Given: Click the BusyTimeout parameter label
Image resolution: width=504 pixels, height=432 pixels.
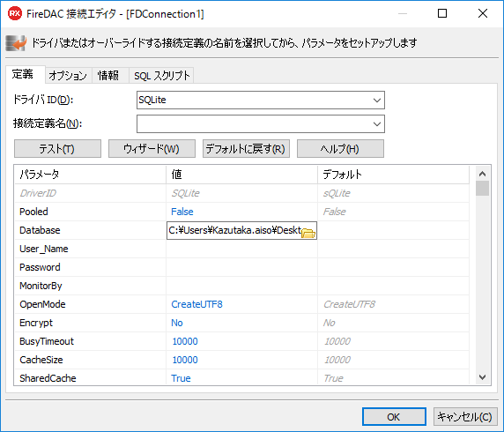Looking at the screenshot, I should coord(47,341).
